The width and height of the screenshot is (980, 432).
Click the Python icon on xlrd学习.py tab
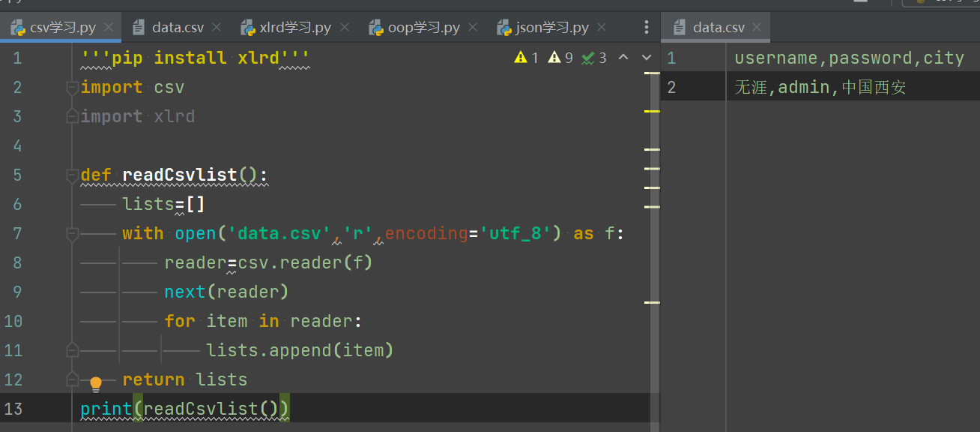point(247,28)
